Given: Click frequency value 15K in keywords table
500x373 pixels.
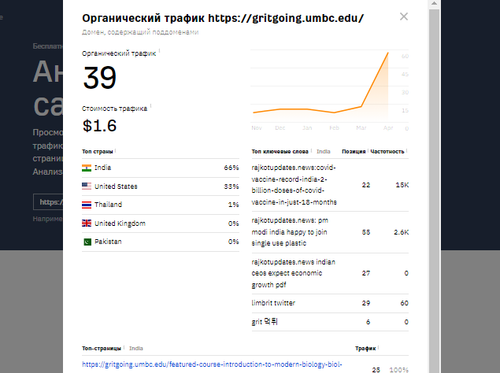Looking at the screenshot, I should coord(402,185).
